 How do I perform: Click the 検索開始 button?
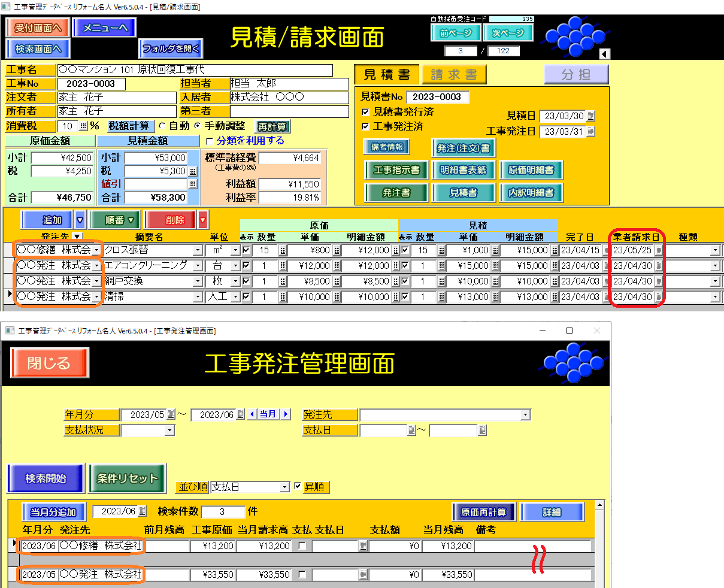tap(46, 478)
